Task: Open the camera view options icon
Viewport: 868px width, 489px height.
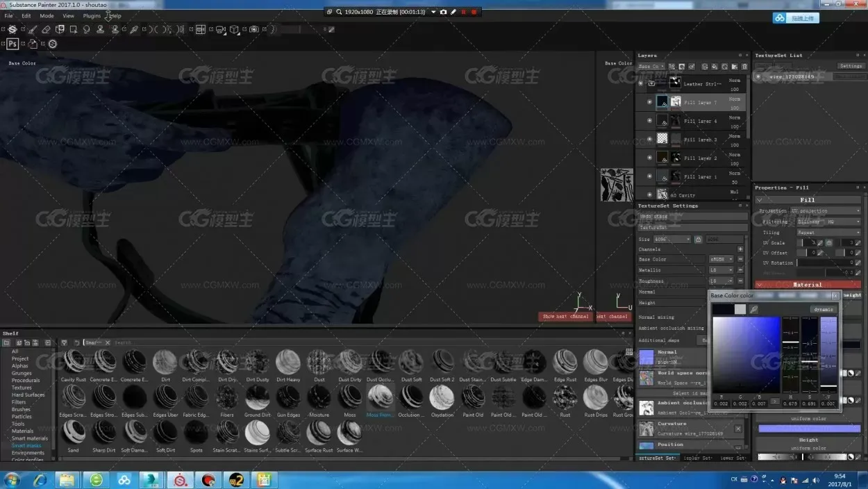Action: (221, 30)
